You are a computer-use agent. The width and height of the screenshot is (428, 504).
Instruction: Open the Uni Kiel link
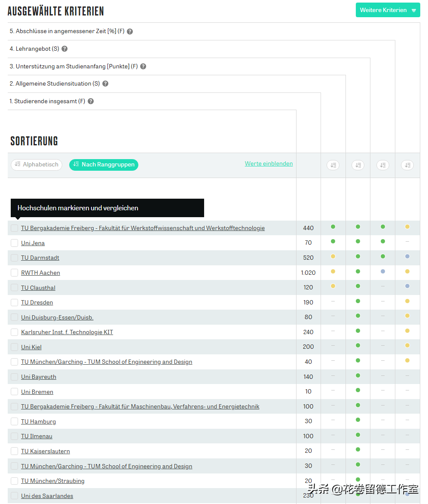(x=31, y=347)
